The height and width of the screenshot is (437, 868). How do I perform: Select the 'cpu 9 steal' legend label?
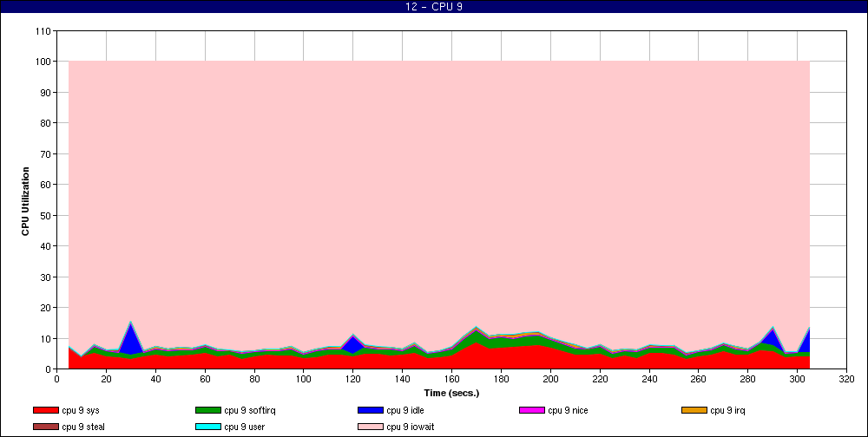[x=83, y=427]
